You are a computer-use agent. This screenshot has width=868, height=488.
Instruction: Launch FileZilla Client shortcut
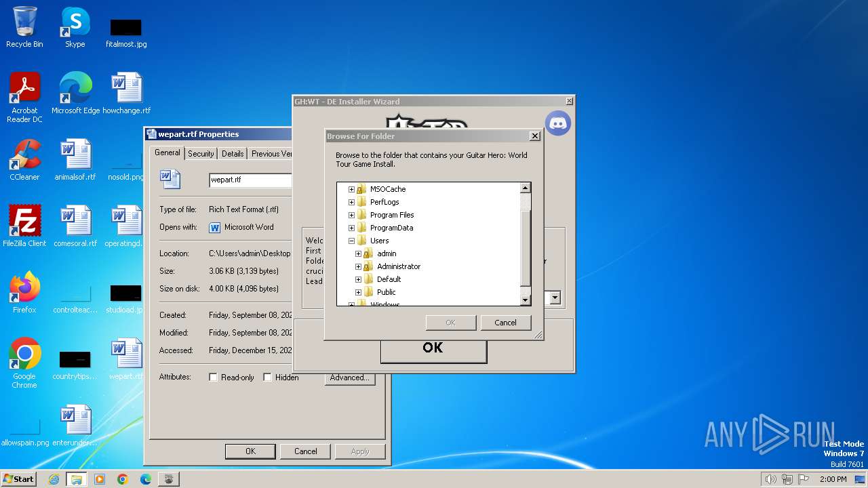tap(24, 226)
